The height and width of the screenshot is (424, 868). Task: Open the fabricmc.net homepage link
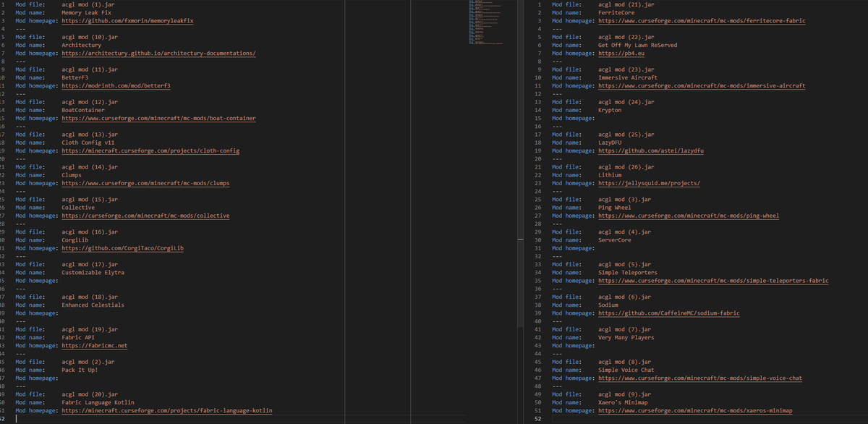click(95, 346)
